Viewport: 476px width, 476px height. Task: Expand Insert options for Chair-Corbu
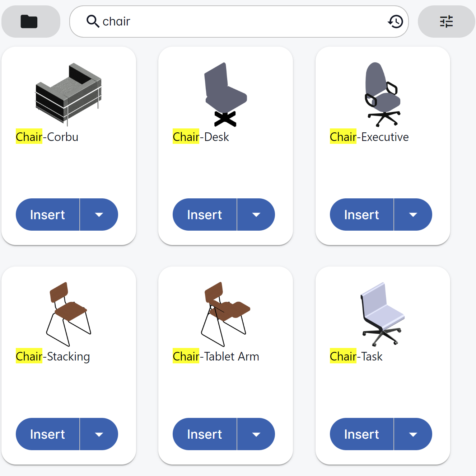[x=99, y=215]
